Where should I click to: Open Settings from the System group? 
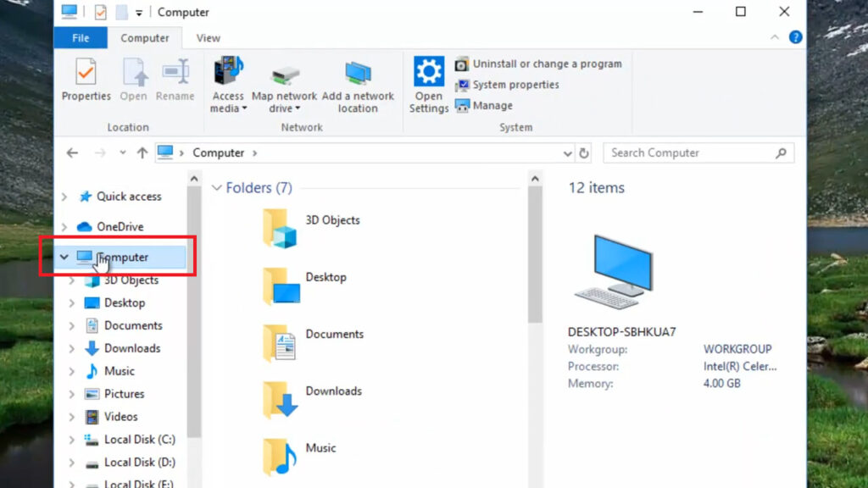428,80
